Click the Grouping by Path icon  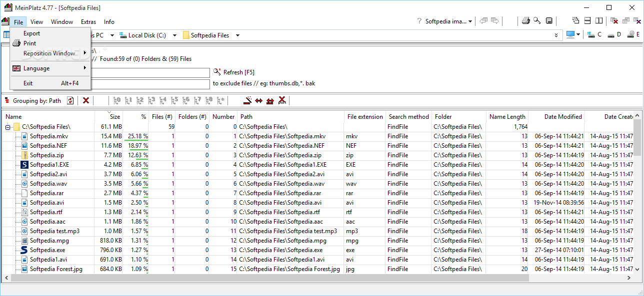pyautogui.click(x=6, y=100)
